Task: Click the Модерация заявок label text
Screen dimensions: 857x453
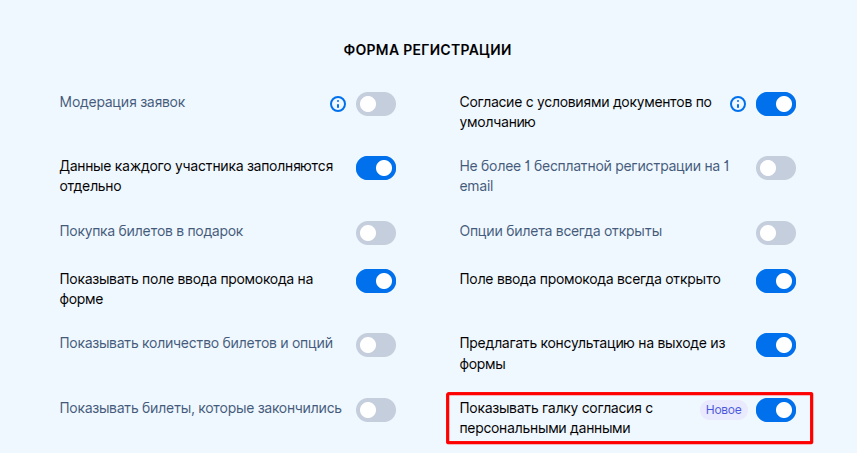Action: pyautogui.click(x=122, y=102)
